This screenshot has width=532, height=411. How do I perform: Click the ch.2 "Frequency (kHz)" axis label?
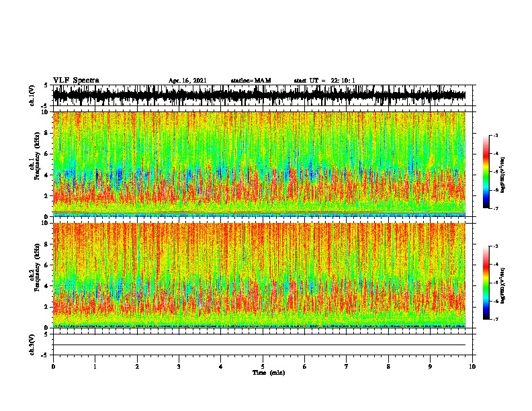pyautogui.click(x=37, y=267)
